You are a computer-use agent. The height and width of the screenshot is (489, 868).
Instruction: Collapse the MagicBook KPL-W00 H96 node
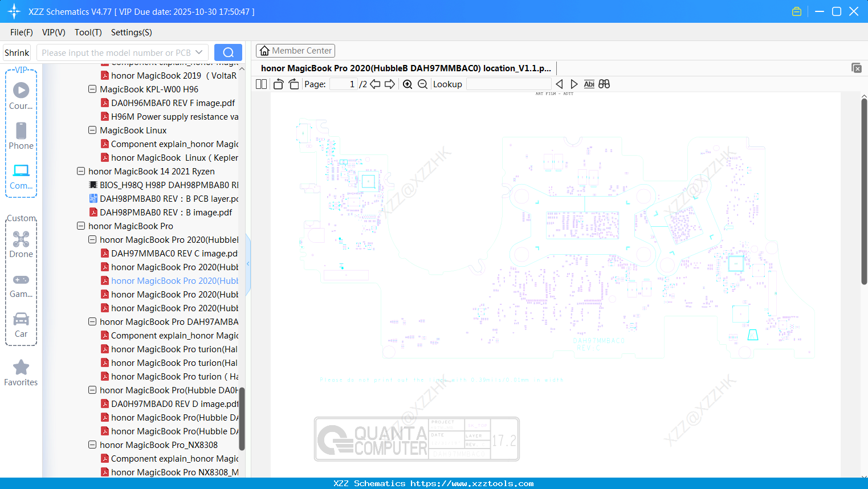[92, 89]
